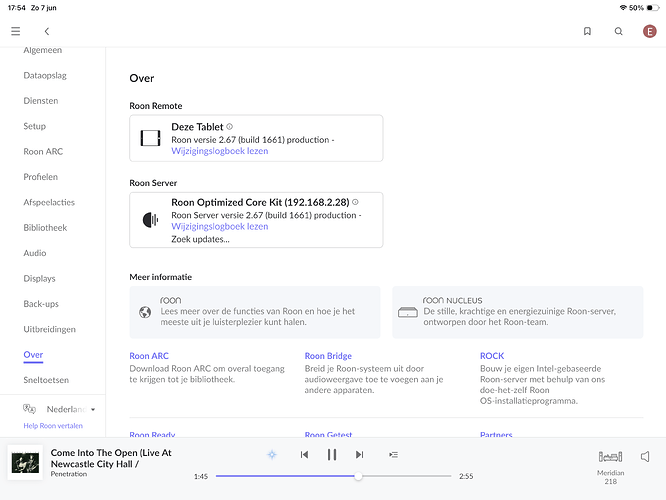Open the ROCK link
Screen dimensions: 666x500
[492, 356]
